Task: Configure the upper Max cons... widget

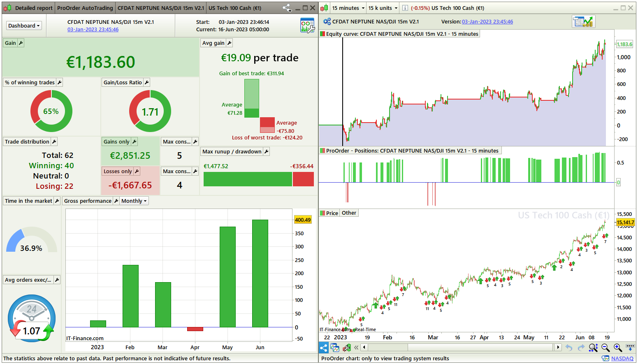Action: tap(195, 141)
